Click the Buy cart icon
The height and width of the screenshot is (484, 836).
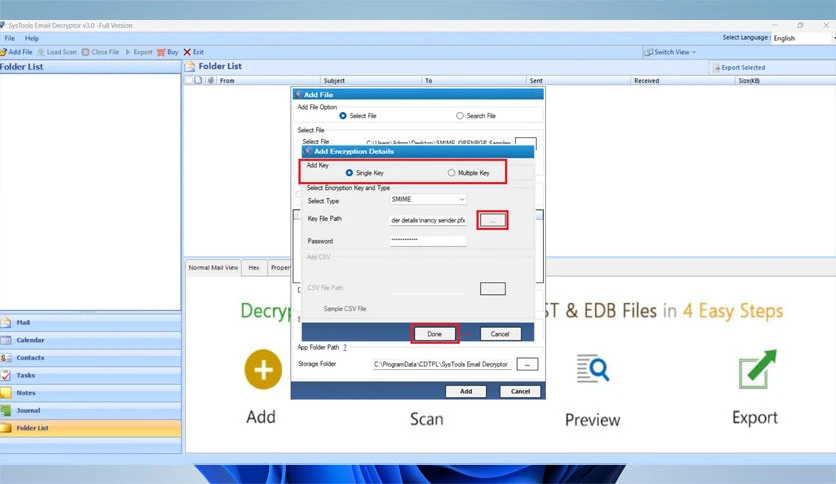click(160, 52)
